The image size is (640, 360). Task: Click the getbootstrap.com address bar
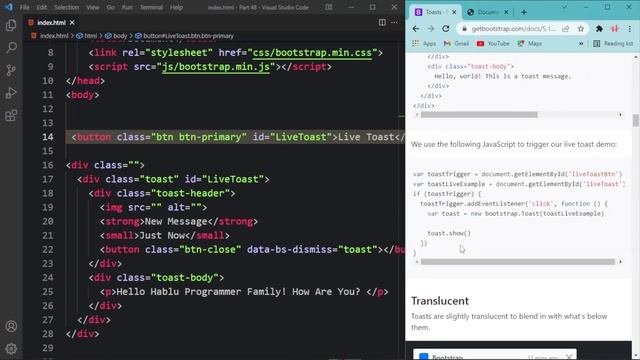click(513, 29)
